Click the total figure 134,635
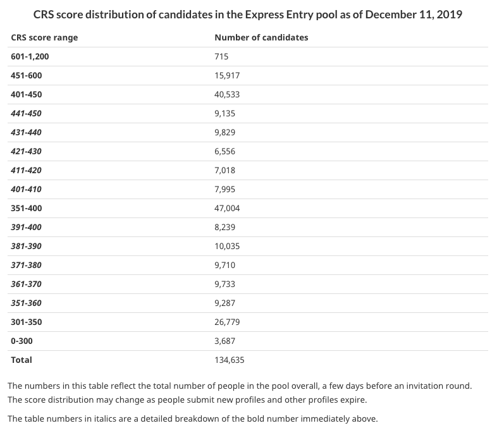Screen dimensions: 504x428 [230, 360]
